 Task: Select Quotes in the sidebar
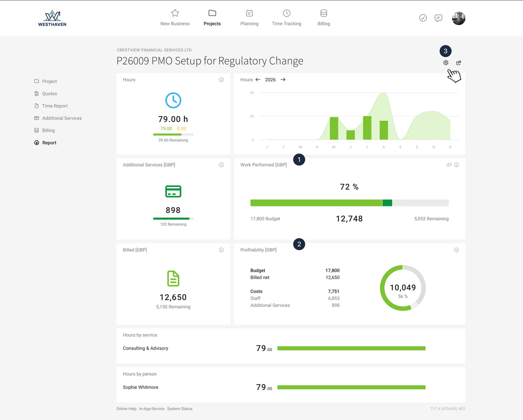pos(45,93)
